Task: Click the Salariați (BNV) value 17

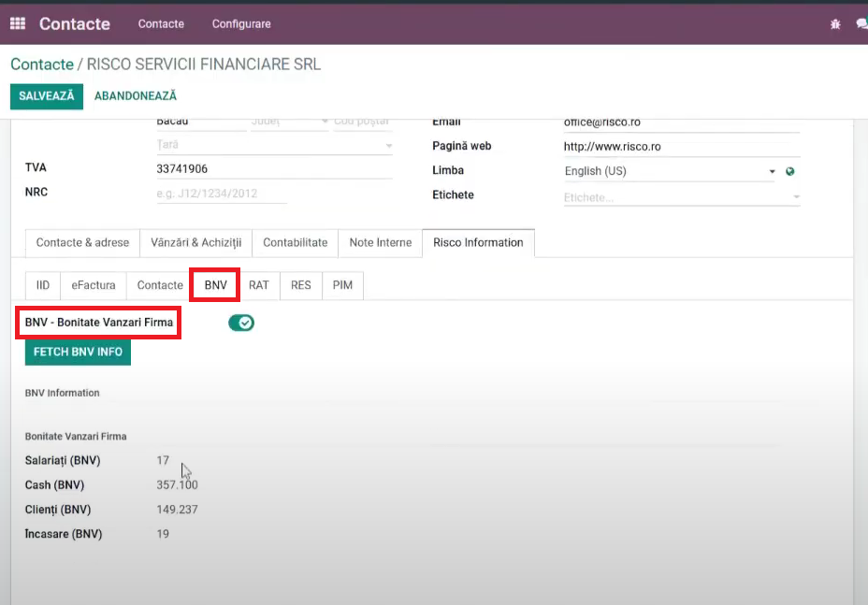Action: 163,461
